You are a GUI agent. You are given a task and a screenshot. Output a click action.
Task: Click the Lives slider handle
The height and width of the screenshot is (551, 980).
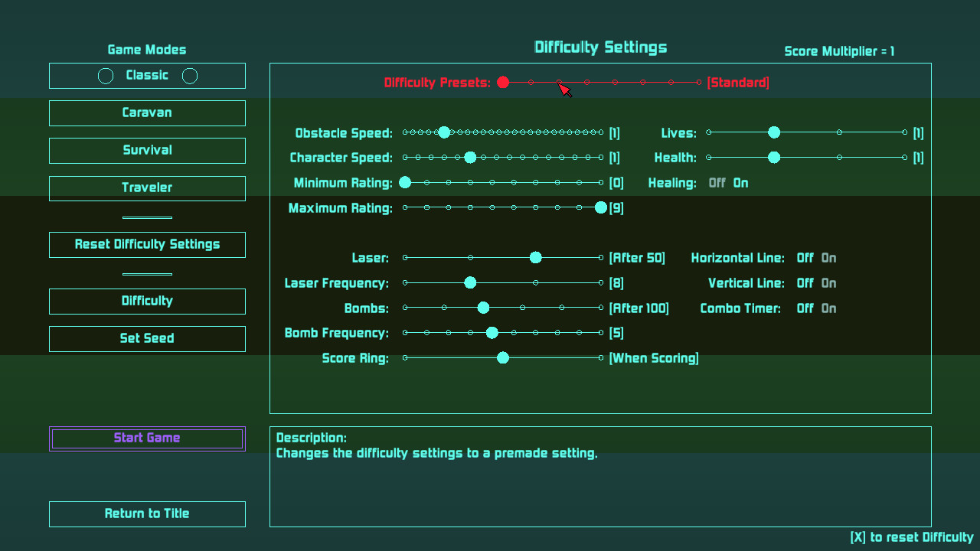click(774, 133)
